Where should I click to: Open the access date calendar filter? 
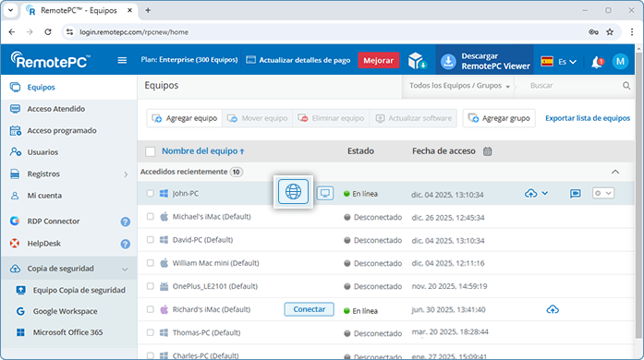[488, 151]
